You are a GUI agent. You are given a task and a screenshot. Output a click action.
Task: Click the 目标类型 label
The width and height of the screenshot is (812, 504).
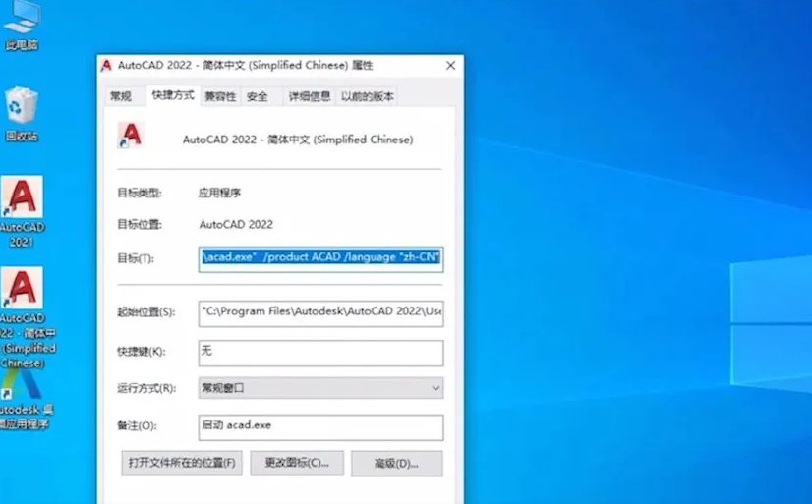pos(140,193)
